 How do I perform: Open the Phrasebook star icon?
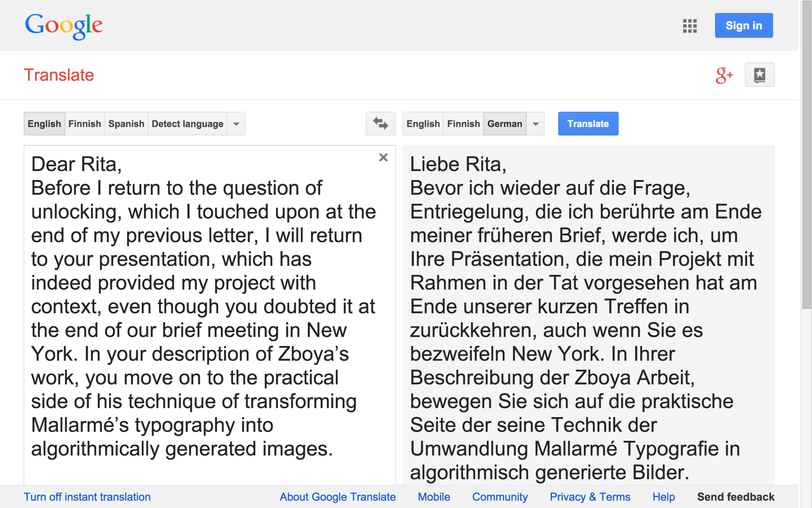pyautogui.click(x=759, y=75)
